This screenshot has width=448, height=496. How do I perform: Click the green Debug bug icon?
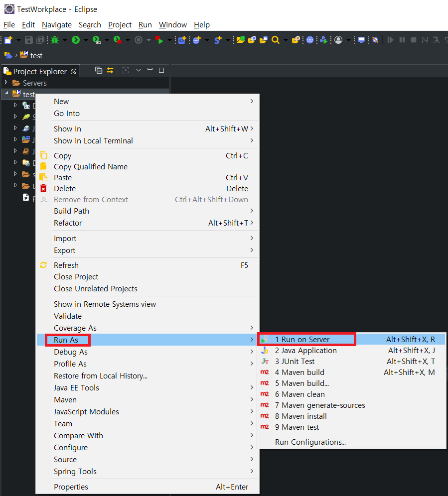55,40
